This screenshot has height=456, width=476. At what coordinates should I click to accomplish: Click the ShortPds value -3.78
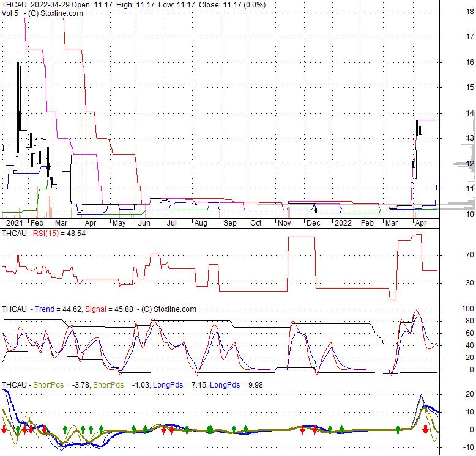pyautogui.click(x=80, y=385)
